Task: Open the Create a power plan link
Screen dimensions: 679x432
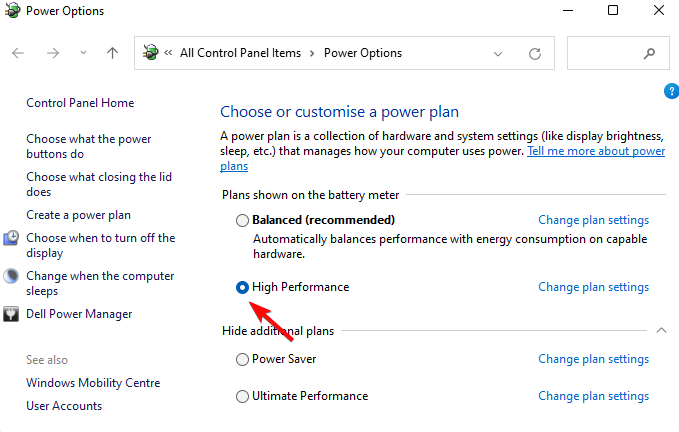Action: 78,215
